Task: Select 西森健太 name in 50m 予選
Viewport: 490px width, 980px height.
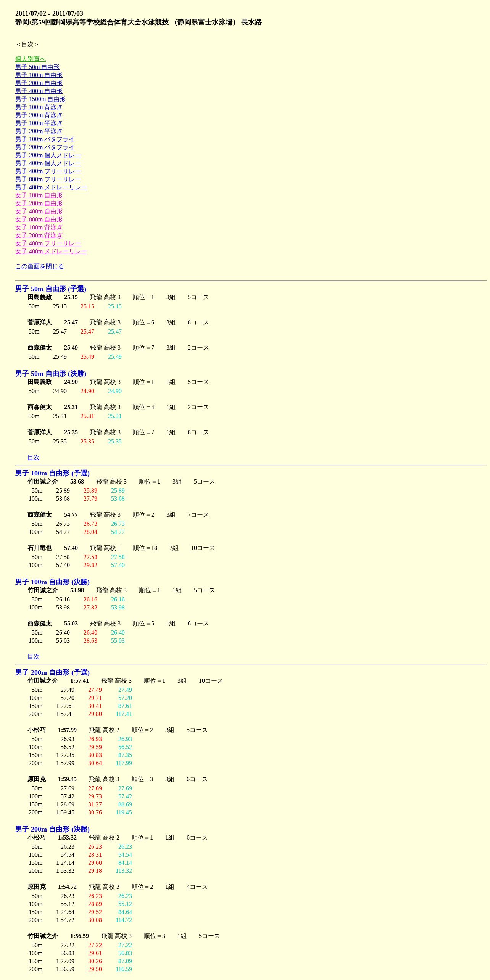Action: tap(40, 348)
